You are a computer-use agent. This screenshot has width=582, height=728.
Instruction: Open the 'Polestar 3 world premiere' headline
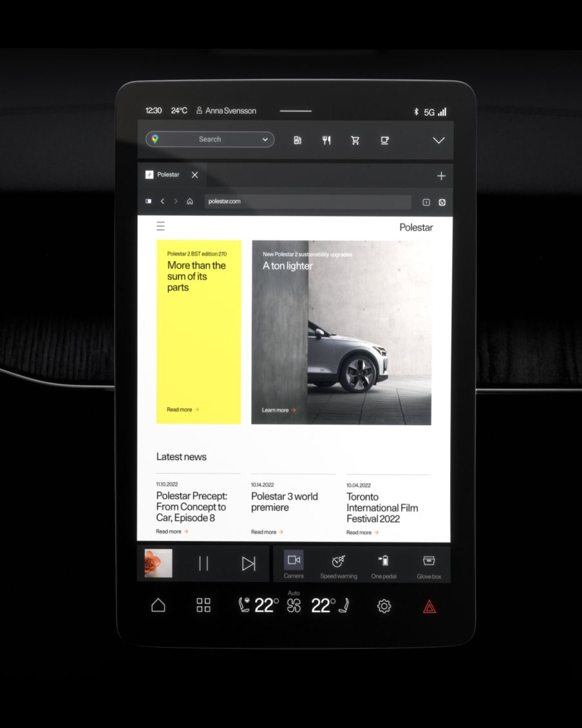tap(285, 502)
